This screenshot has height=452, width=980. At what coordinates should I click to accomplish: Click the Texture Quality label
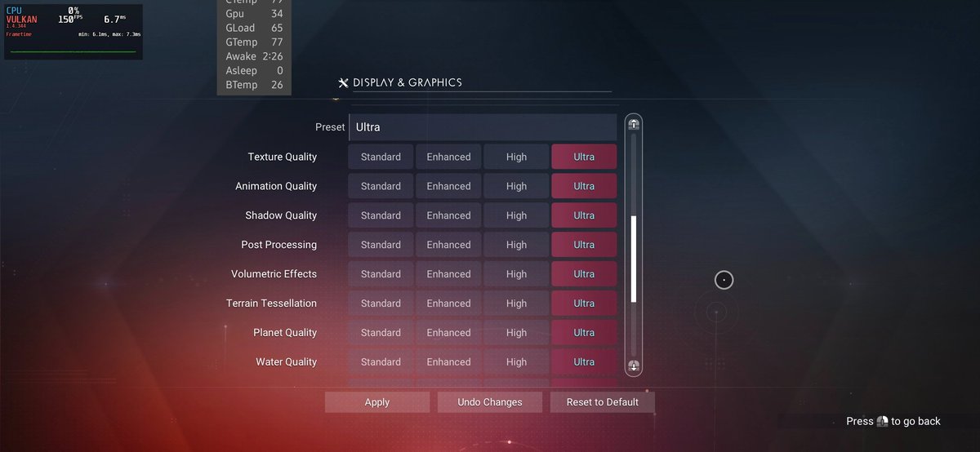283,157
